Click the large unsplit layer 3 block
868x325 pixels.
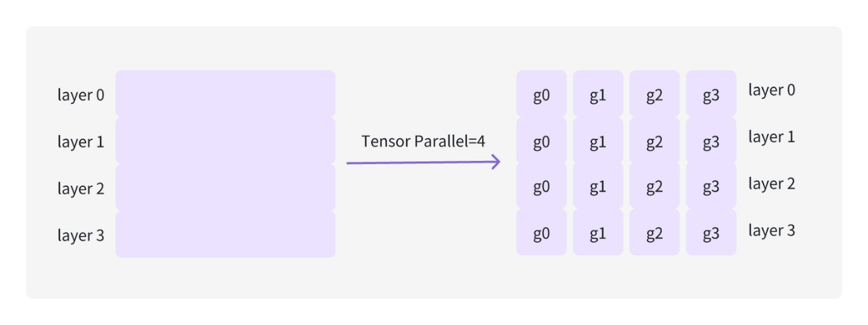coord(225,234)
